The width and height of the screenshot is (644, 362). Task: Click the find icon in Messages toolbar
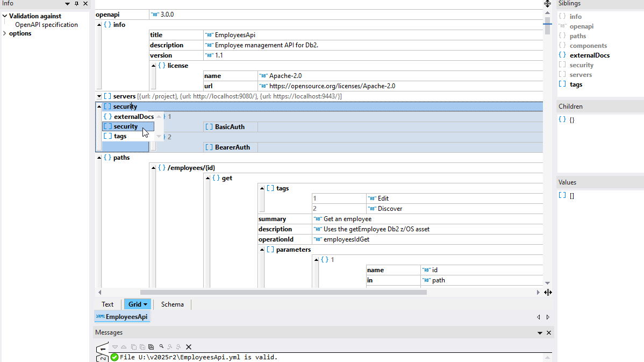(161, 347)
